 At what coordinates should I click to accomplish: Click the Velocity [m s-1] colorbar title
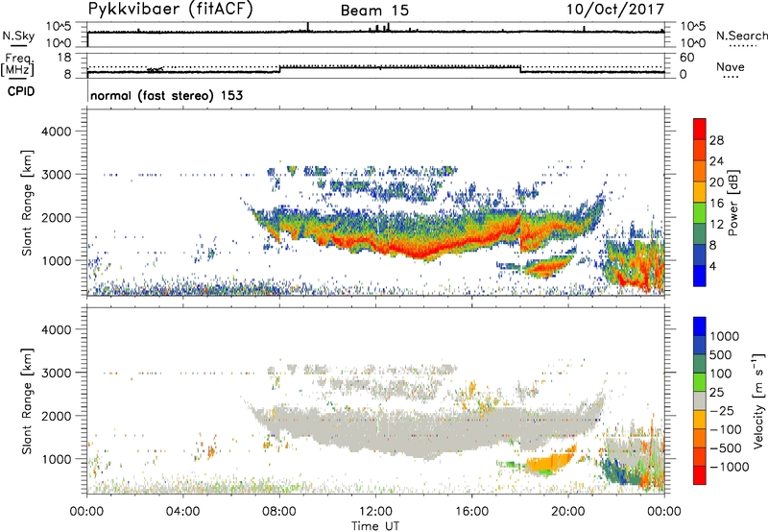tap(758, 400)
